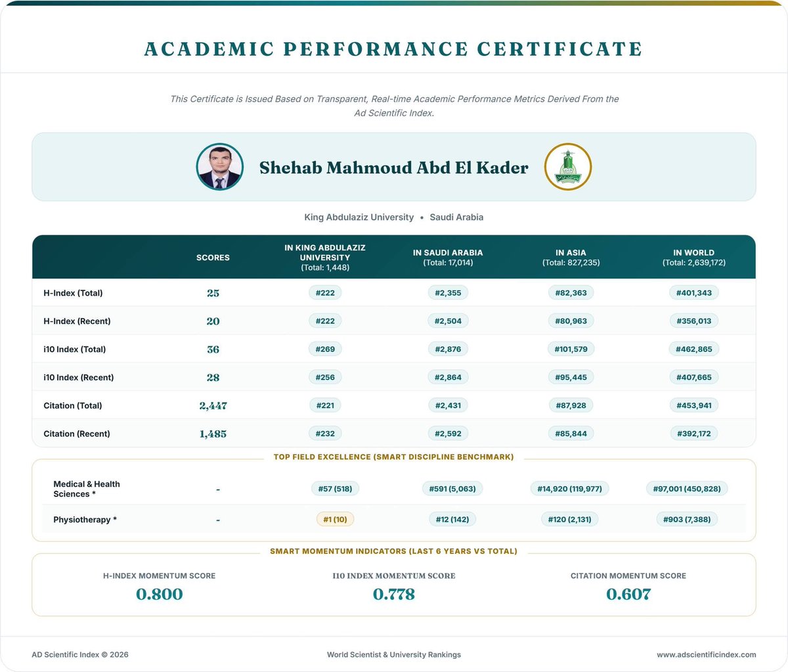Viewport: 788px width, 672px height.
Task: Click the #462,865 world rank badge
Action: (694, 349)
